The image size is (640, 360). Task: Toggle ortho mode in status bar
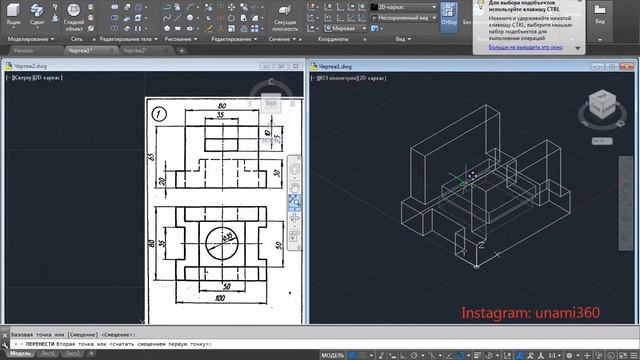point(403,356)
